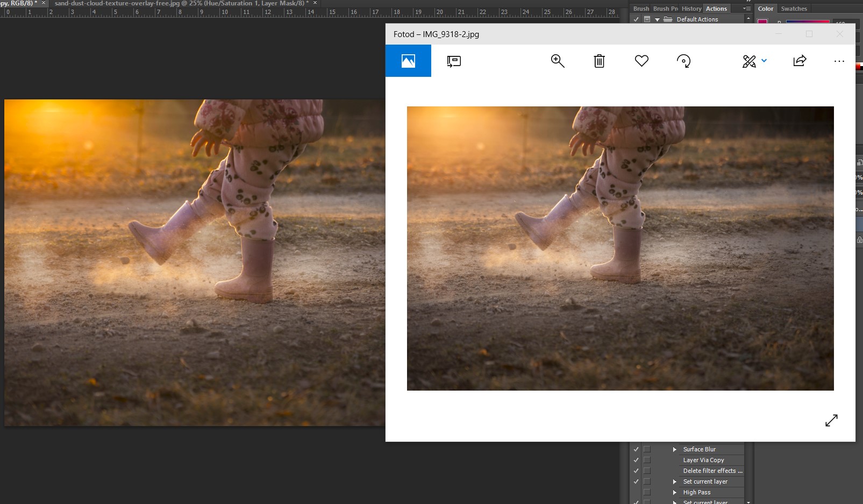The image size is (863, 504).
Task: Open the Edit & Create dropdown arrow
Action: [764, 61]
